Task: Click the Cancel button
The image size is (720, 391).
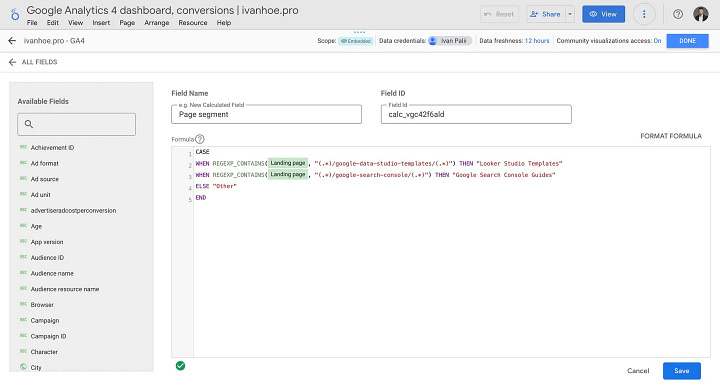Action: 638,371
